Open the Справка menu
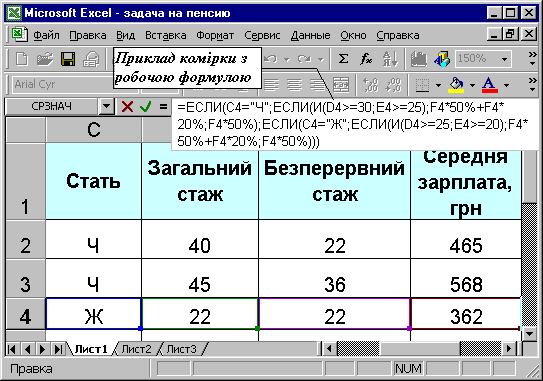Image resolution: width=543 pixels, height=381 pixels. [x=398, y=35]
